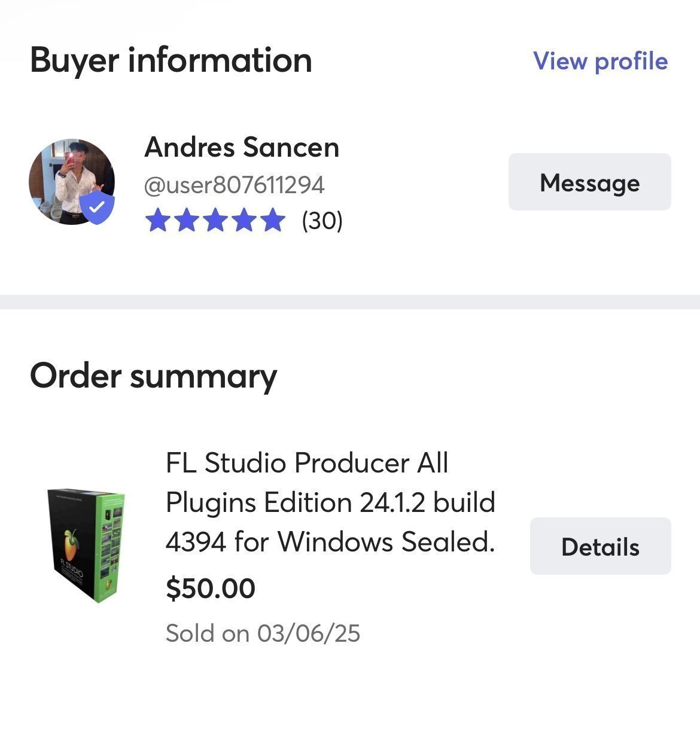The height and width of the screenshot is (747, 700).
Task: Open the (30) reviews count
Action: click(322, 221)
